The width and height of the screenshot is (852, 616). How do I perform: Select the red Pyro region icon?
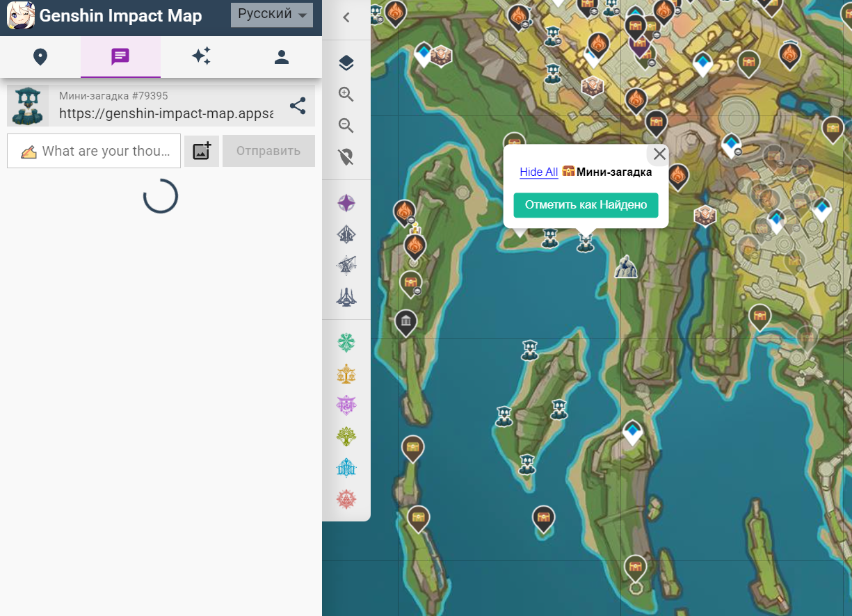coord(346,499)
